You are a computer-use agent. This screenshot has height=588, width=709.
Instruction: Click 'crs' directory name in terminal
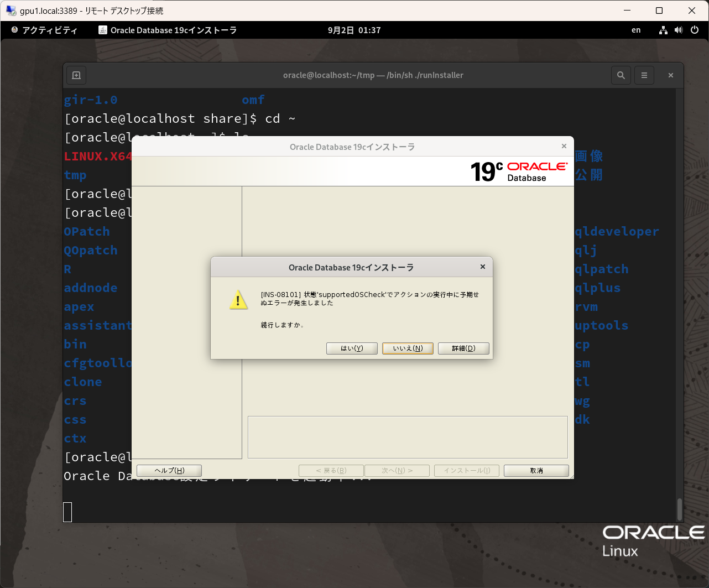tap(75, 401)
